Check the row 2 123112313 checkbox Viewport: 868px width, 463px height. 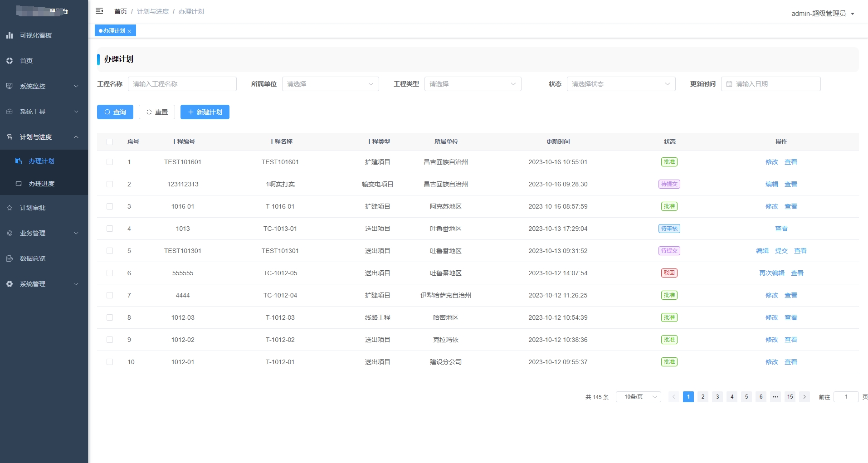tap(110, 184)
